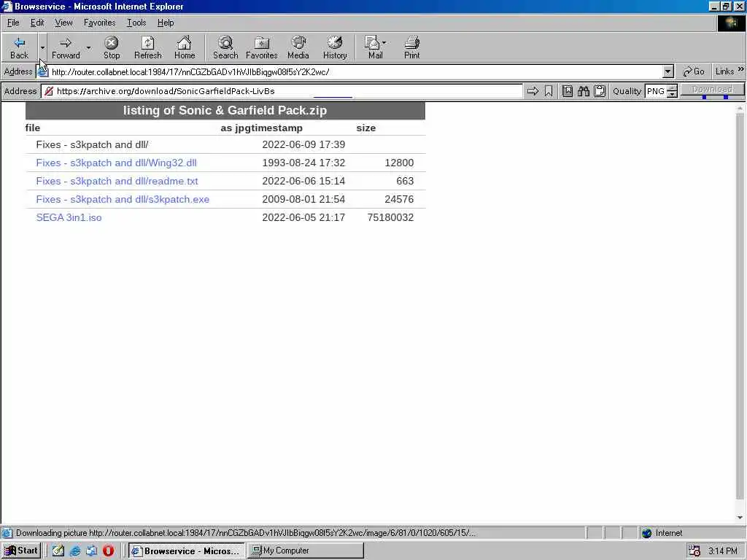The width and height of the screenshot is (747, 560).
Task: Click the clipboard icon in Browservice bar
Action: 600,91
